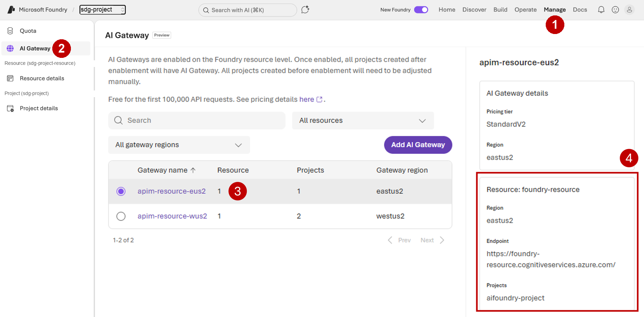This screenshot has width=644, height=317.
Task: Click the foundry-resource endpoint URL text
Action: (x=551, y=259)
